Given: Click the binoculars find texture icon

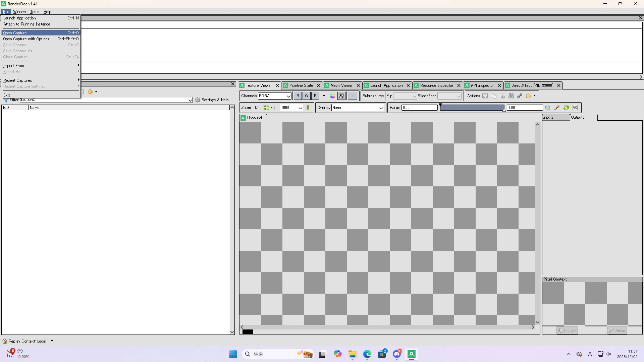Looking at the screenshot, I should pos(511,96).
